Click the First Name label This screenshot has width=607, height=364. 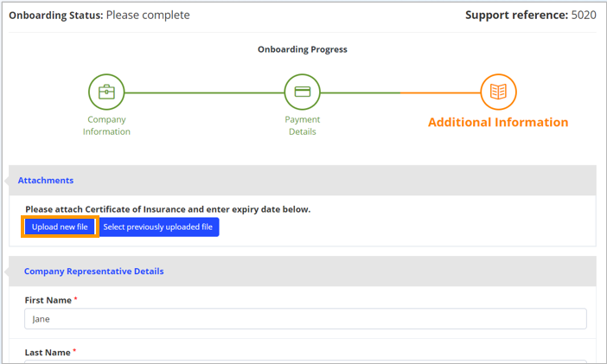pos(48,300)
